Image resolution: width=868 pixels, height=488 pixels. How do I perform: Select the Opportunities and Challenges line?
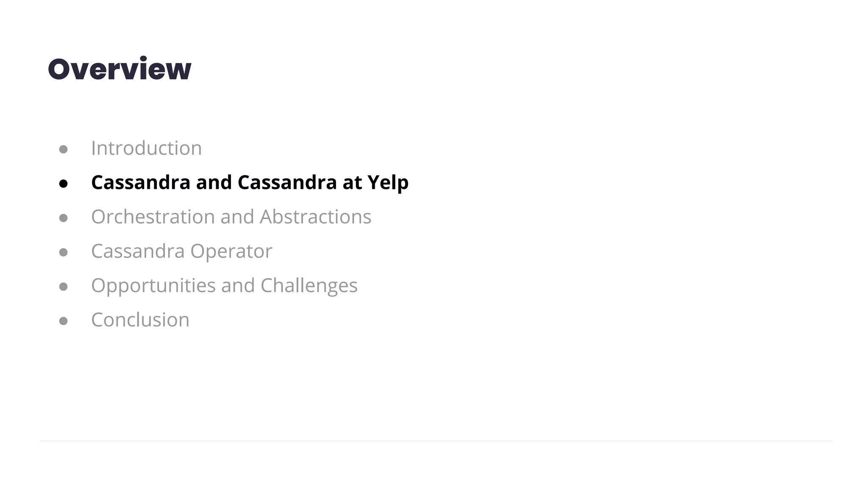click(x=224, y=286)
